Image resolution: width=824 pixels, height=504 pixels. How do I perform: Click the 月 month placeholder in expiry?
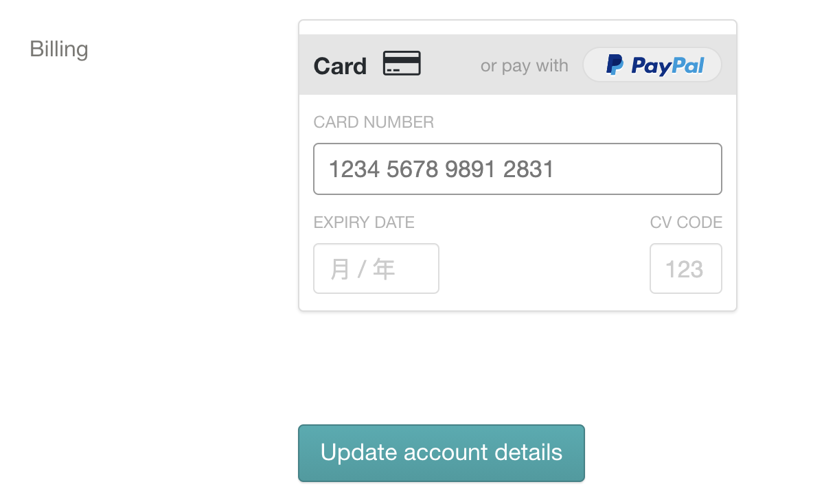[x=340, y=269]
